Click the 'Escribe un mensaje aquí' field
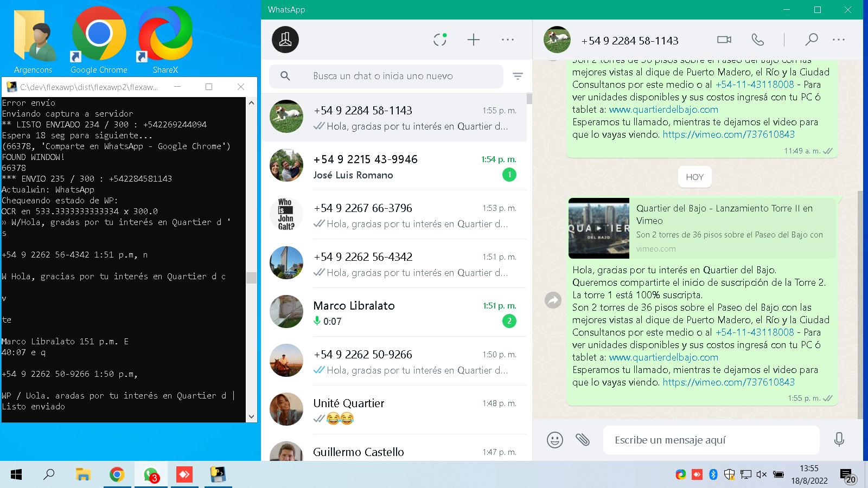This screenshot has height=488, width=868. [x=711, y=440]
